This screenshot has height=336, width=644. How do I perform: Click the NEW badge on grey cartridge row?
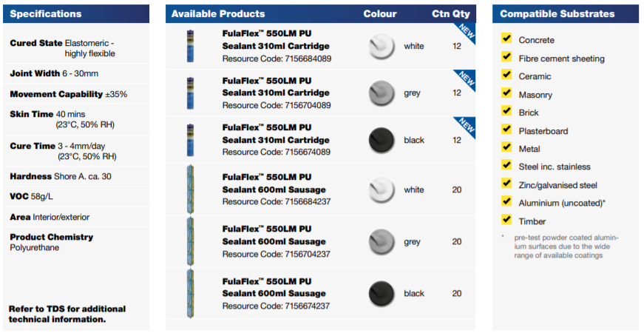[x=466, y=79]
